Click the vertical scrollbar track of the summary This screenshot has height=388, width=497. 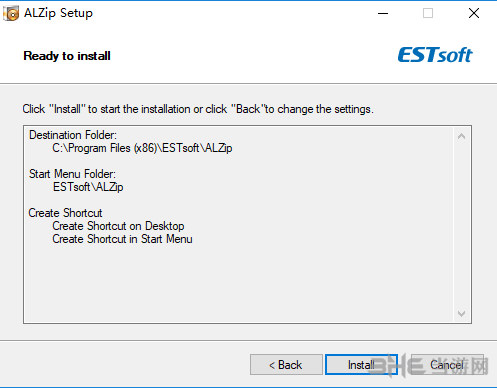461,225
